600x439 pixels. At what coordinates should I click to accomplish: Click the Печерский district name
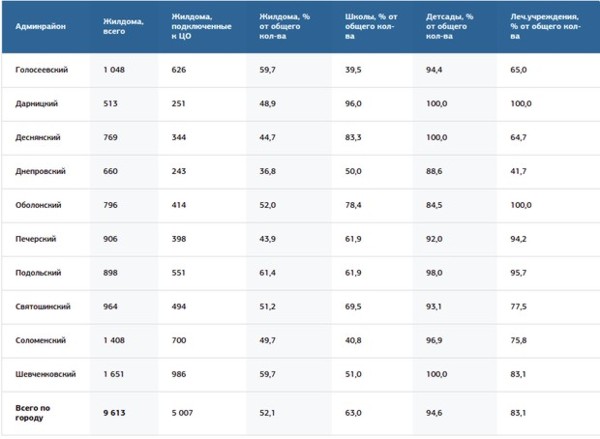[36, 239]
